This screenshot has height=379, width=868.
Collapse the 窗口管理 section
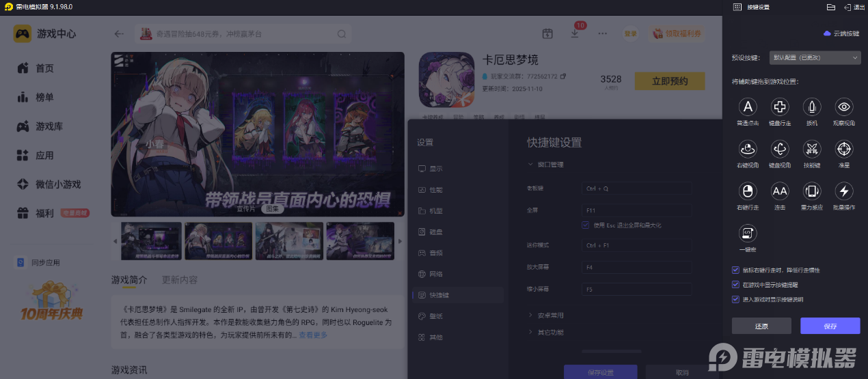(545, 165)
